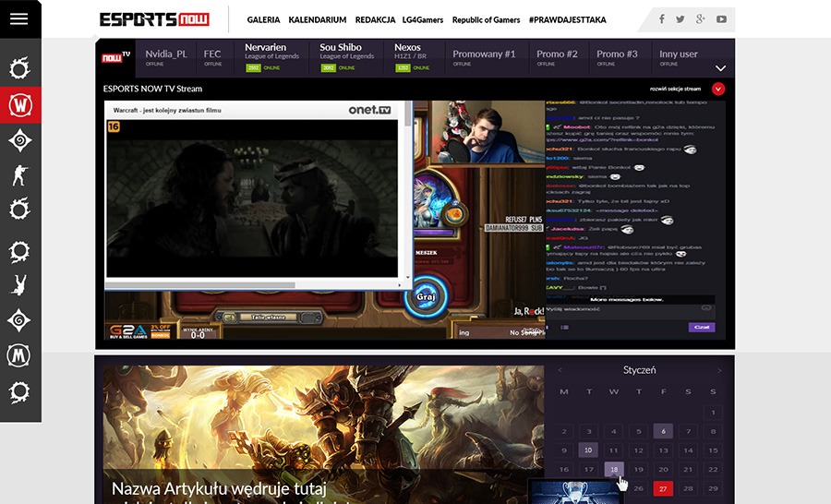Switch to the Sou Shibo stream tab
The width and height of the screenshot is (831, 504).
pyautogui.click(x=346, y=58)
